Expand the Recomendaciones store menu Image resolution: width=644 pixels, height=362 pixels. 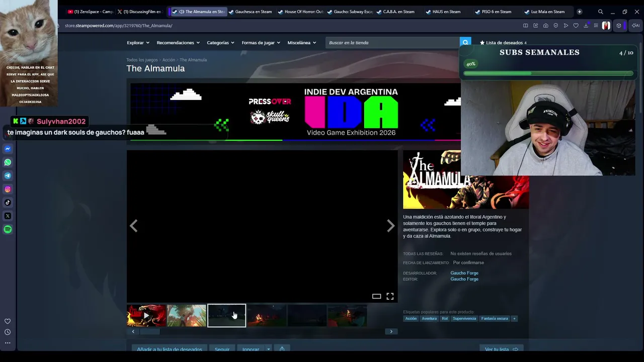pos(178,43)
